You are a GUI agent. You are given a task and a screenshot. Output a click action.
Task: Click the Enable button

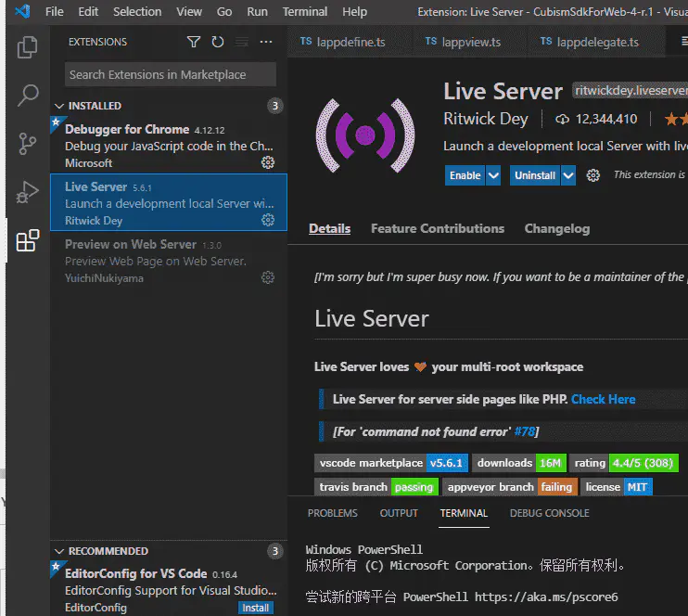(x=465, y=175)
